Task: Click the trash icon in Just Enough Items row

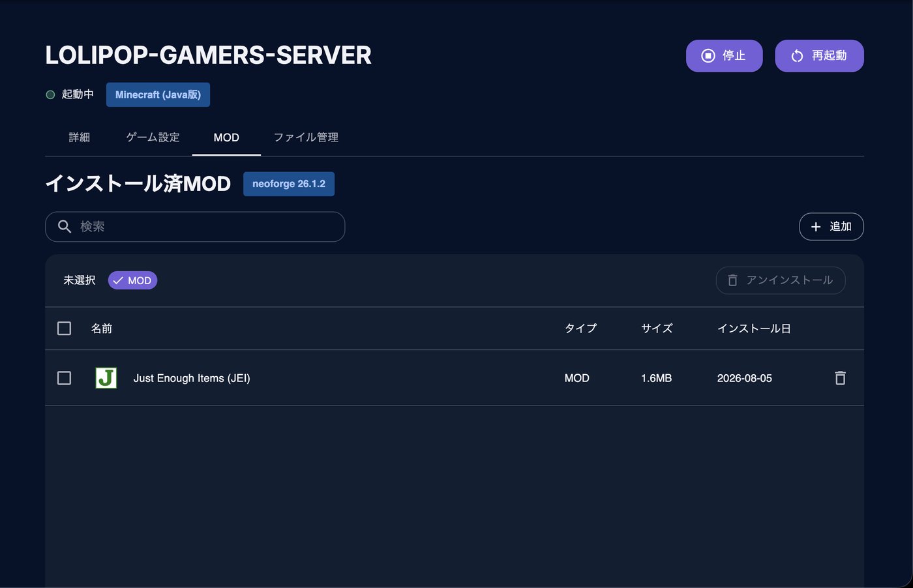Action: [840, 378]
